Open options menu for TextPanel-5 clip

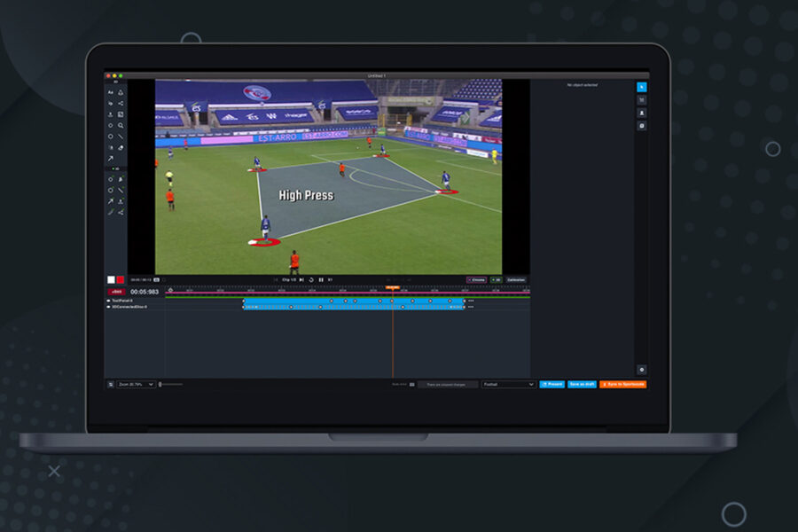pyautogui.click(x=471, y=301)
